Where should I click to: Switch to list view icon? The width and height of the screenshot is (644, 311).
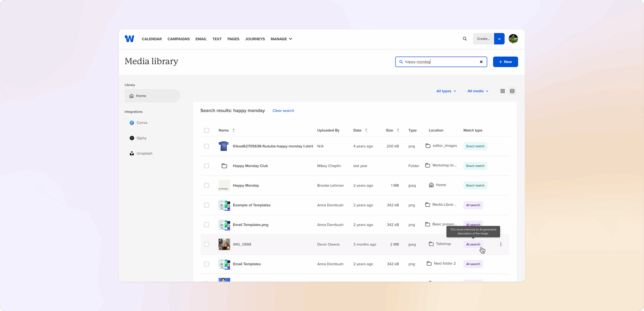click(x=512, y=91)
